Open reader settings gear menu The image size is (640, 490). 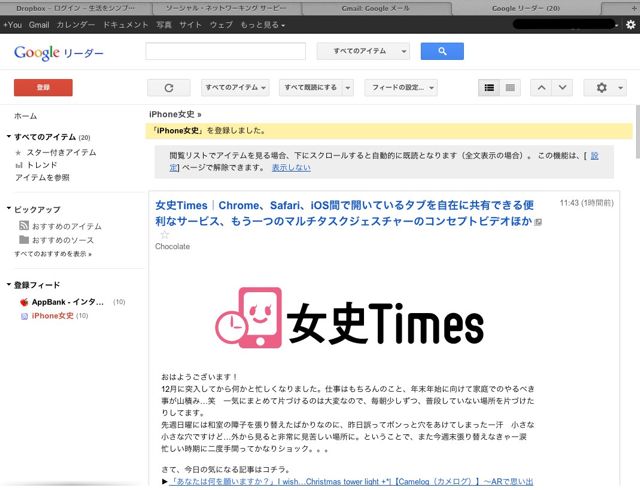605,88
